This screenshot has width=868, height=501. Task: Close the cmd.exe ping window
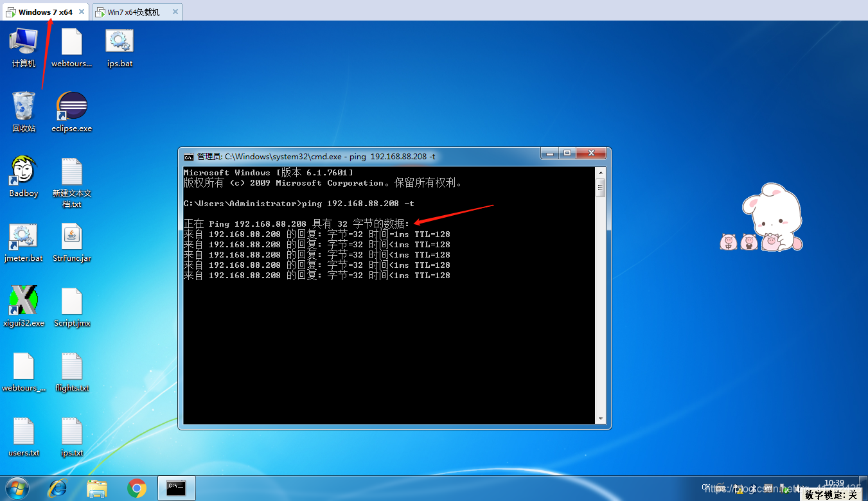(591, 153)
